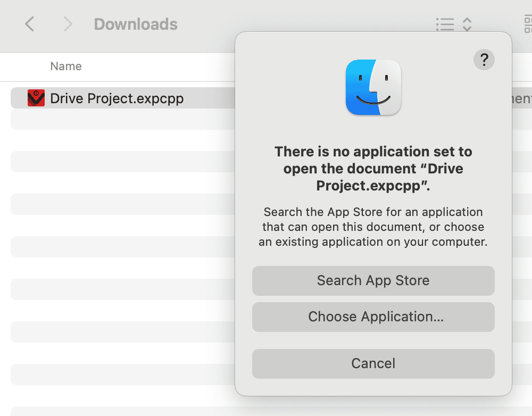Click the Search App Store button
532x416 pixels.
pos(373,280)
